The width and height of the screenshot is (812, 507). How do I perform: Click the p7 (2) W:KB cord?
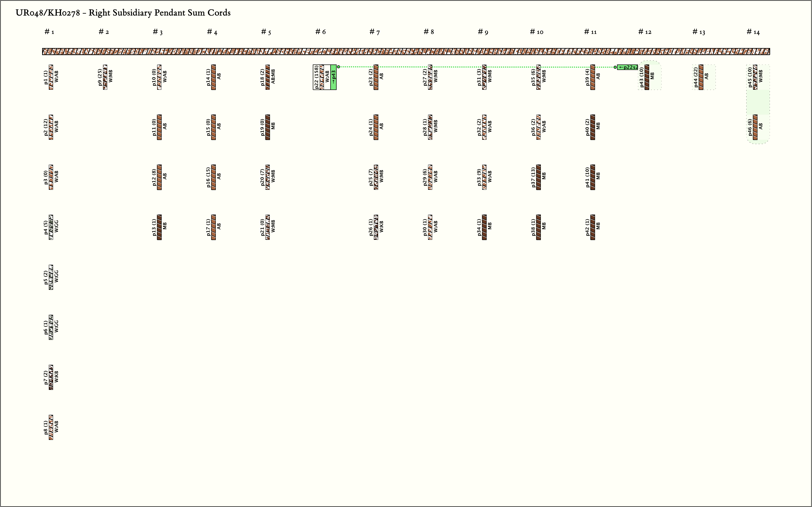(51, 377)
